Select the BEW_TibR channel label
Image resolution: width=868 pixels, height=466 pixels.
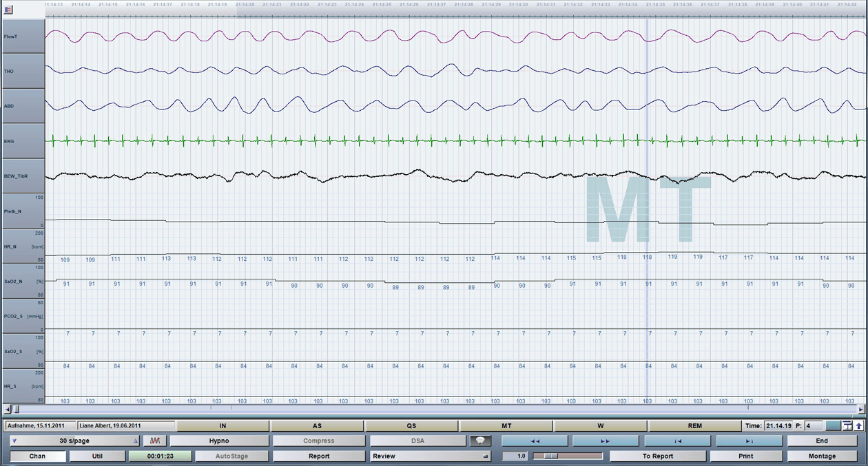[x=23, y=176]
